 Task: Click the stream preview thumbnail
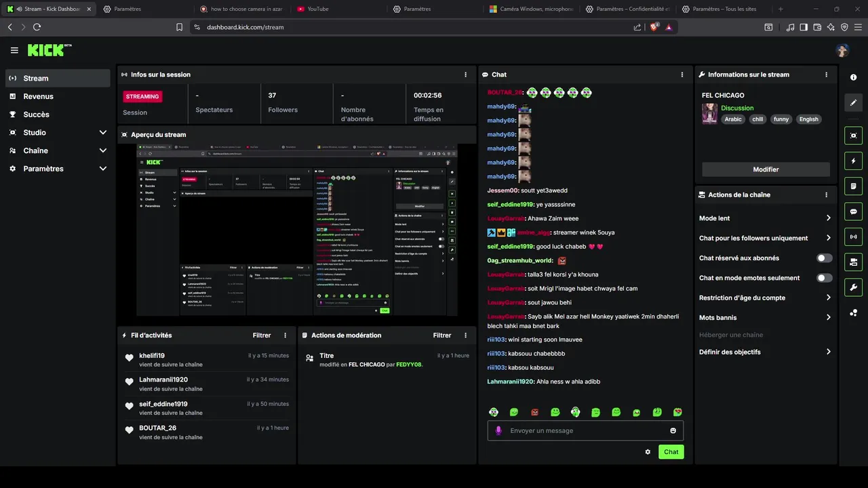click(297, 230)
